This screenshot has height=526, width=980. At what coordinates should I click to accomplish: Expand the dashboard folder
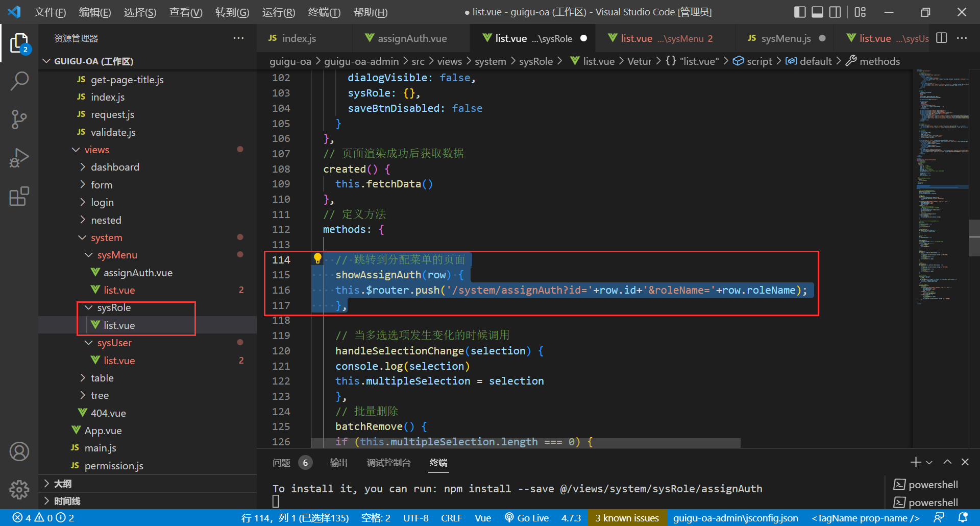115,167
